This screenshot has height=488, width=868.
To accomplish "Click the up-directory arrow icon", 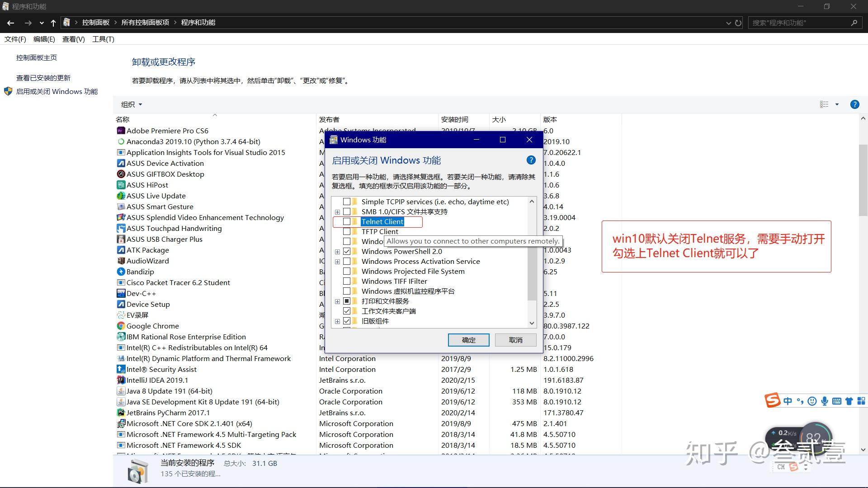I will click(53, 23).
